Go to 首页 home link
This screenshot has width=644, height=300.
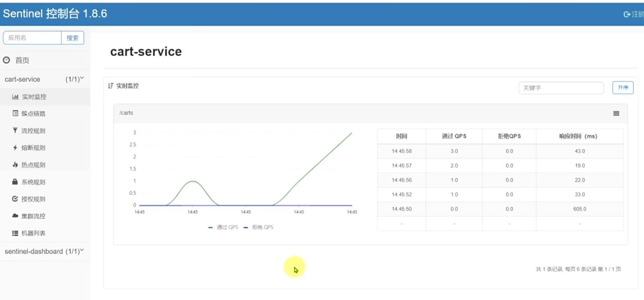point(22,60)
